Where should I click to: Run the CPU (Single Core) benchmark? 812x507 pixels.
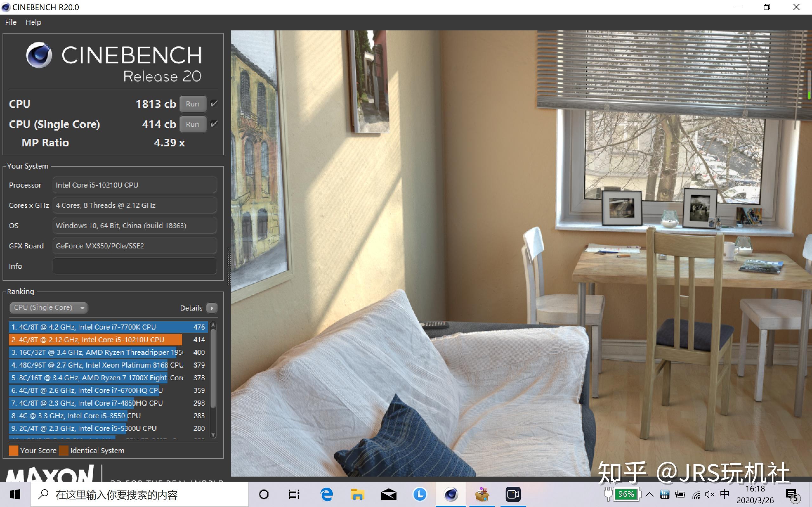pyautogui.click(x=193, y=124)
